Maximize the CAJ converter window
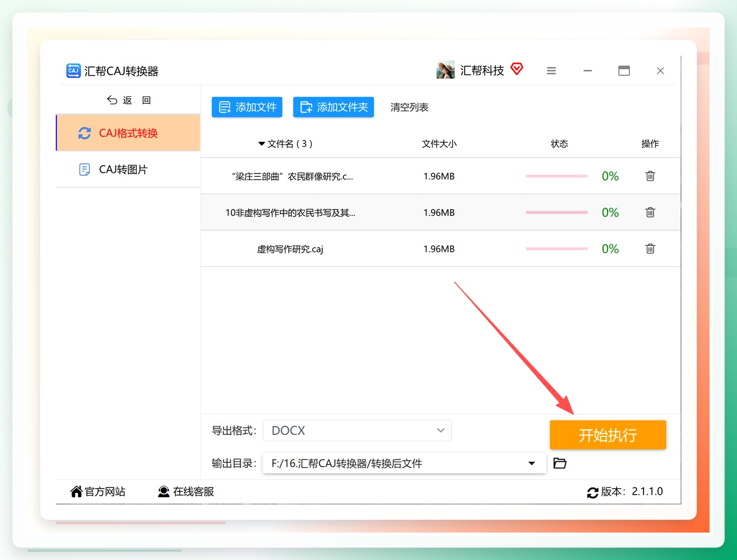Viewport: 737px width, 560px height. coord(624,71)
